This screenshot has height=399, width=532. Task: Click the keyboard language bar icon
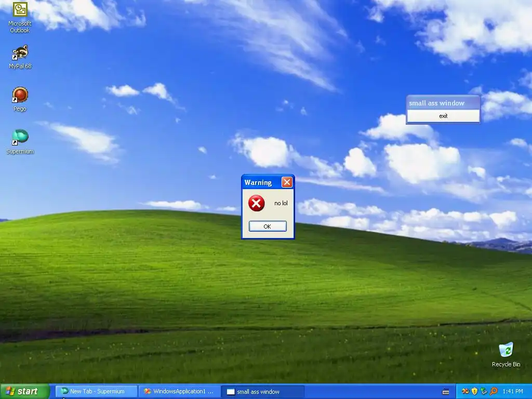[446, 392]
